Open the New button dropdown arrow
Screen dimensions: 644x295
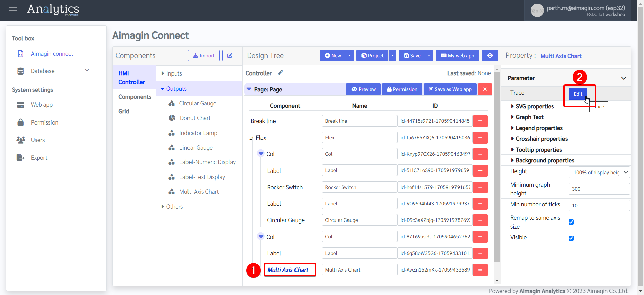[x=350, y=56]
